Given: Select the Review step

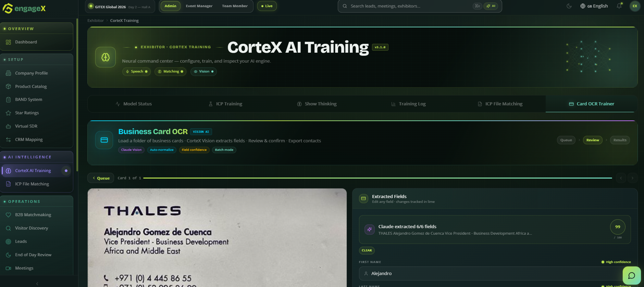Looking at the screenshot, I should [x=593, y=140].
